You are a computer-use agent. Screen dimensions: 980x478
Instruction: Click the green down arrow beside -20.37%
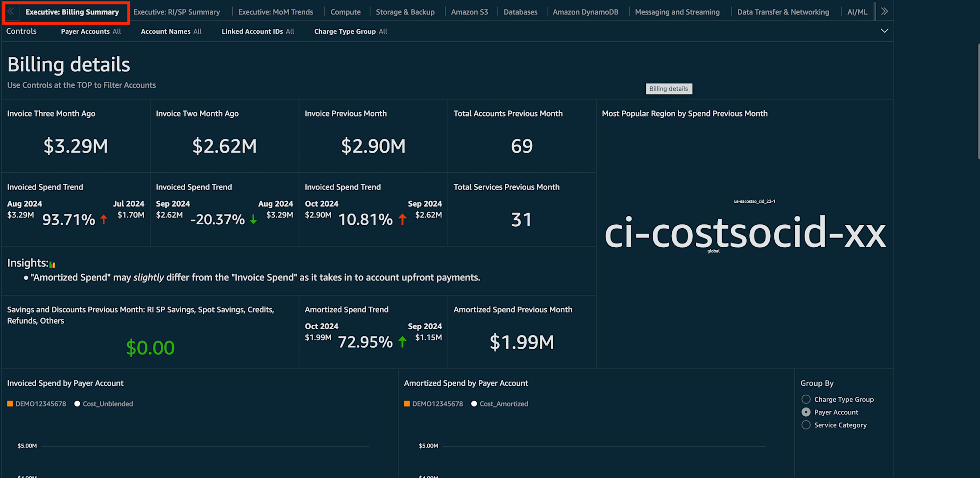pos(253,219)
